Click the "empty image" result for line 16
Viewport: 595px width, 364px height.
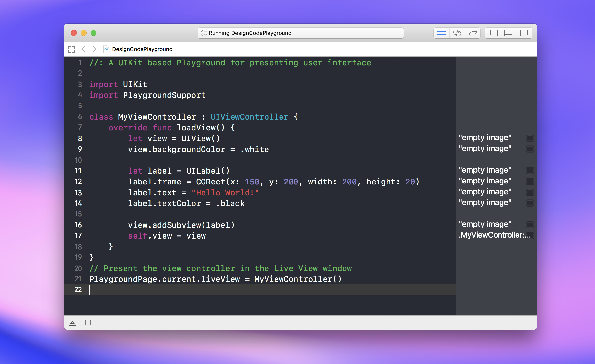pyautogui.click(x=485, y=224)
